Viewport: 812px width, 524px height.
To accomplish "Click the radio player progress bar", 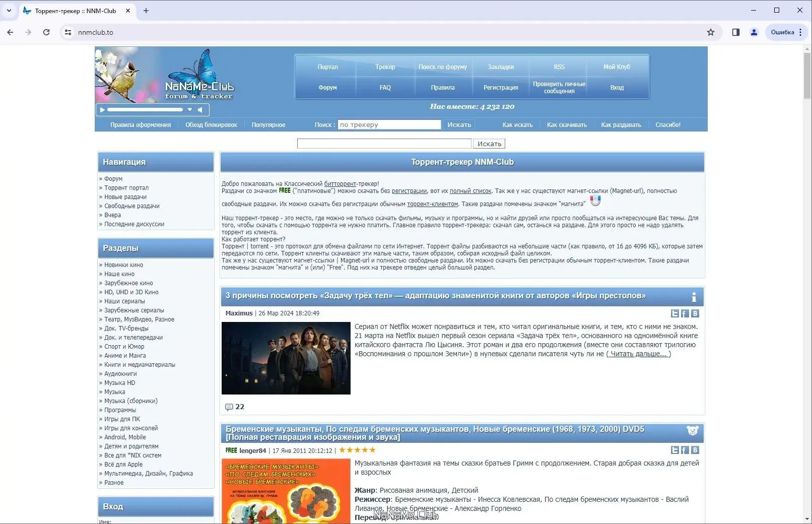I will tap(145, 109).
